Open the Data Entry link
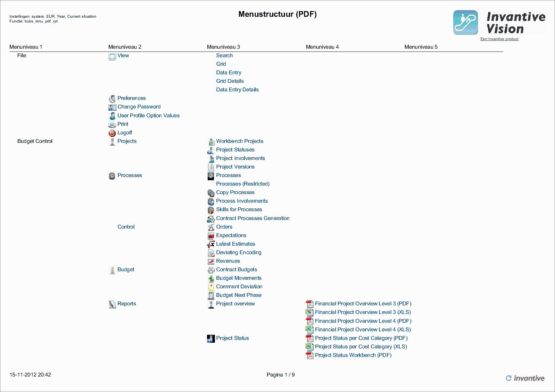This screenshot has height=392, width=555. (229, 72)
